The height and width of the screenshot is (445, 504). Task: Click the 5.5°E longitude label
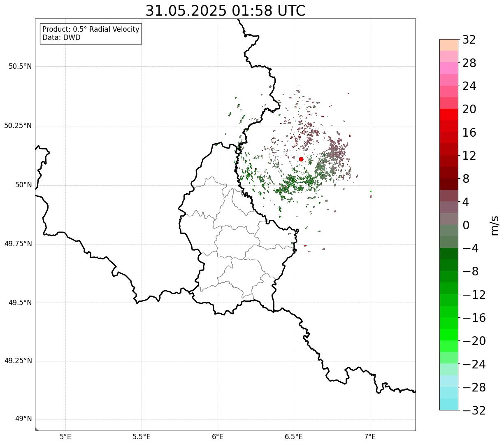142,437
